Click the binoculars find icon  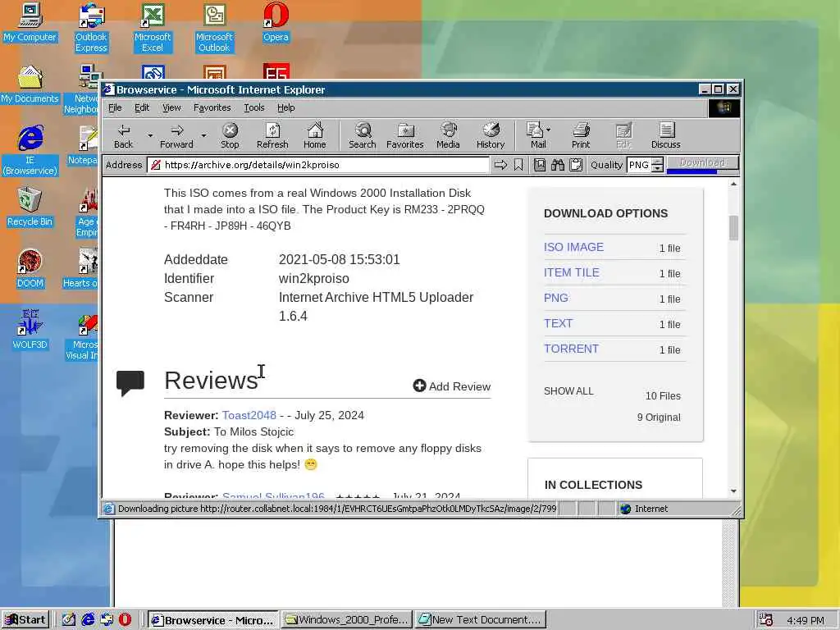coord(558,165)
